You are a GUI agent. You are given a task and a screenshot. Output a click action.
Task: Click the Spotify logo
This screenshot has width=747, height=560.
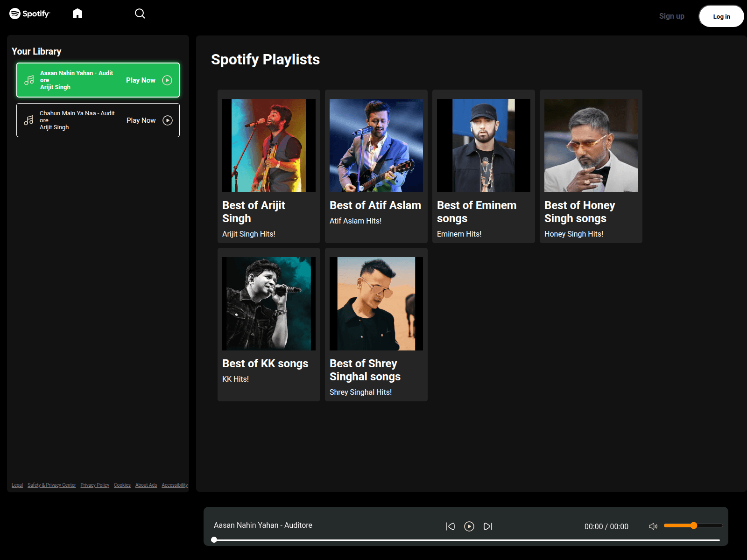(29, 14)
